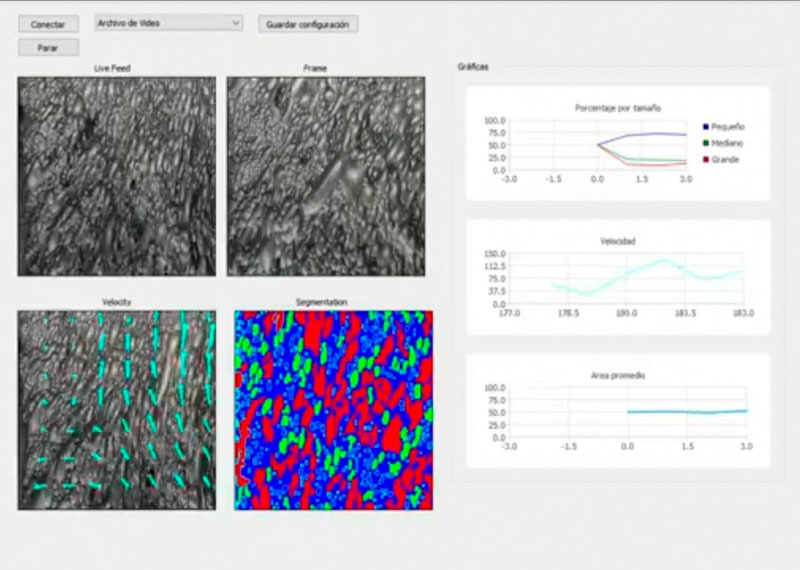This screenshot has height=570, width=800.
Task: Click Guardar configuración button
Action: (x=308, y=24)
